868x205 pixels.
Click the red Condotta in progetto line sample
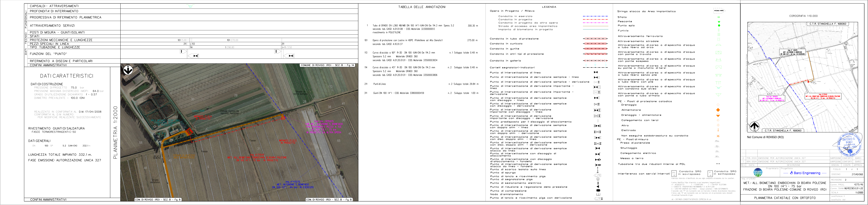595,20
